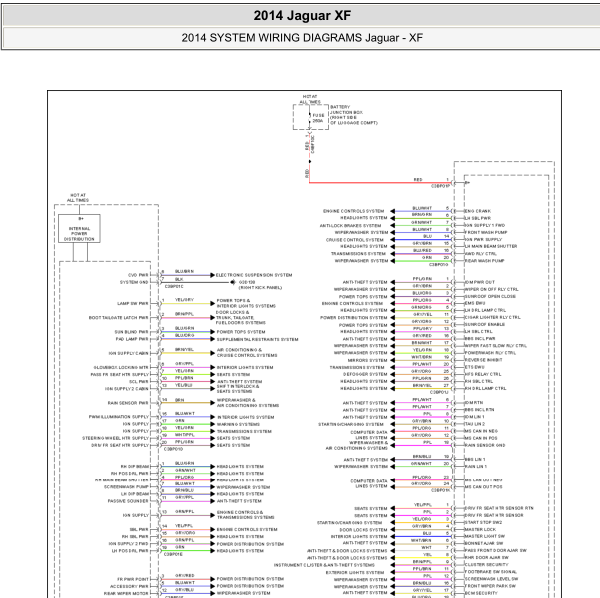The height and width of the screenshot is (598, 600).
Task: Click the 'PASSIVE SOUNDER' pin label
Action: point(128,501)
